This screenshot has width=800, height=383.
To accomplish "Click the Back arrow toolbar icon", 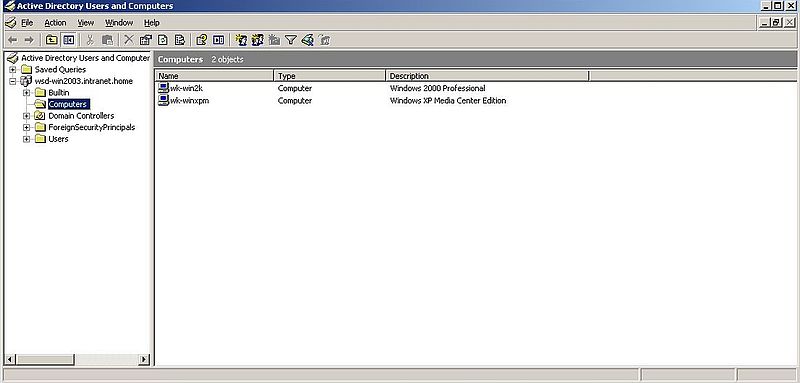I will pyautogui.click(x=13, y=40).
